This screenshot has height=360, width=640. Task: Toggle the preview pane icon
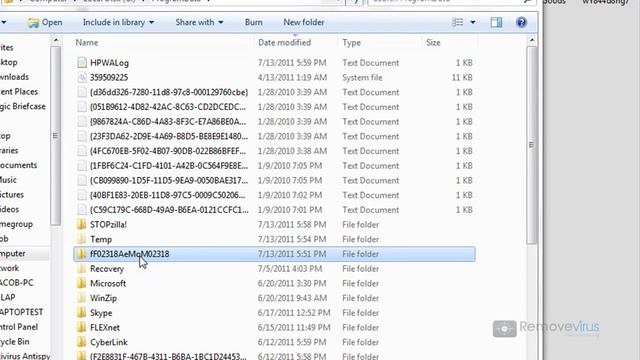pyautogui.click(x=496, y=22)
